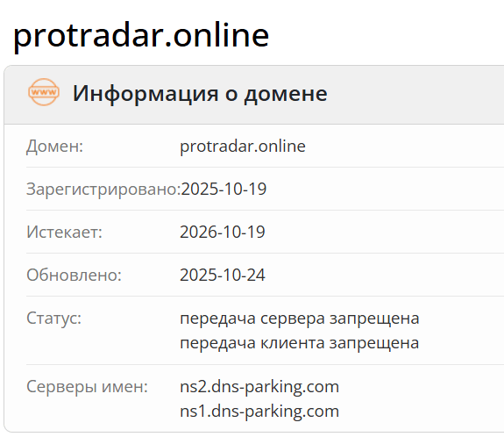Click the orange www globe icon
Image resolution: width=504 pixels, height=444 pixels.
pyautogui.click(x=44, y=92)
